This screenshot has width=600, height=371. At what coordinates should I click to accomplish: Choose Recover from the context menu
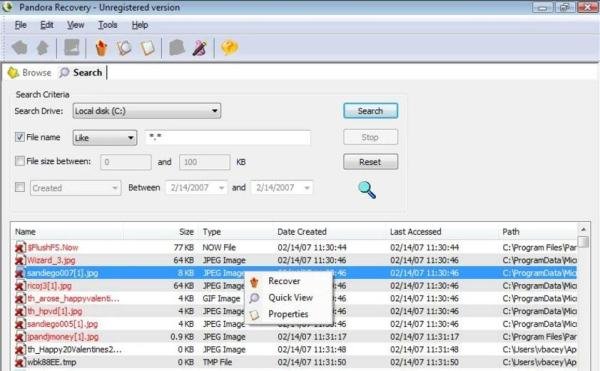pyautogui.click(x=289, y=281)
